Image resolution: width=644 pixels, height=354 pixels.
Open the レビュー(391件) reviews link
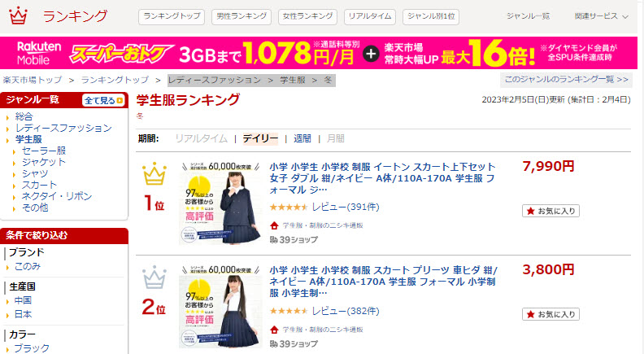pos(346,207)
